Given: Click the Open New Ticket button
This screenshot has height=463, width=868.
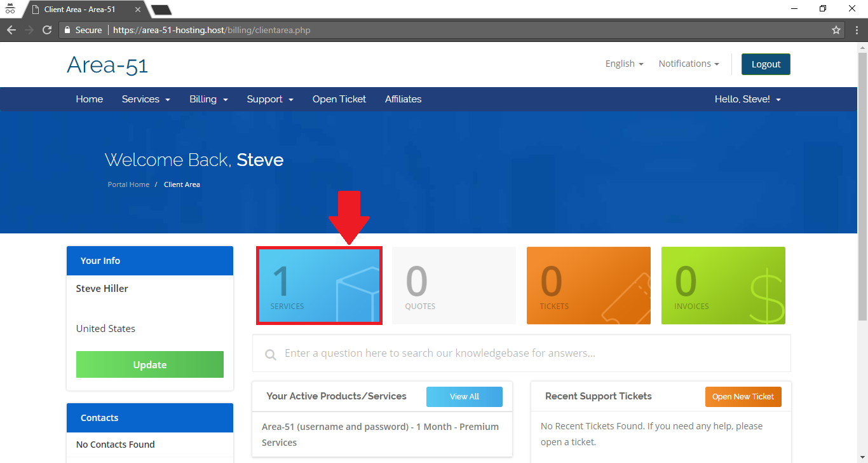Looking at the screenshot, I should click(x=743, y=397).
